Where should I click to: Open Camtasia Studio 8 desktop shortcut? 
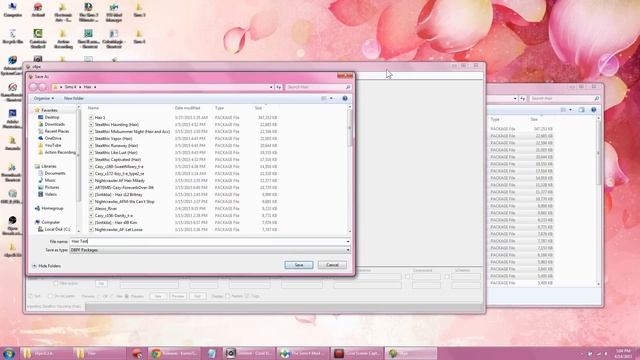(x=38, y=39)
